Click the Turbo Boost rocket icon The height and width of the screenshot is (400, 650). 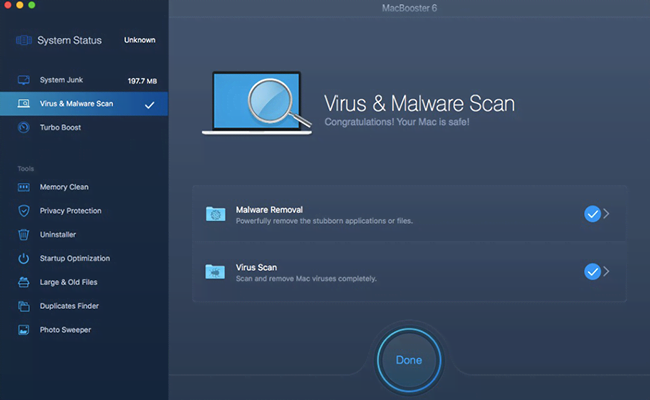click(x=24, y=127)
